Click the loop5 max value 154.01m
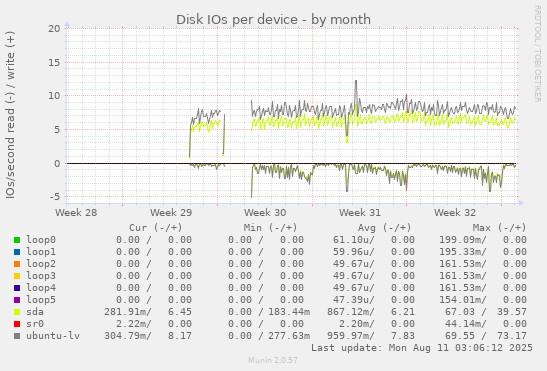The width and height of the screenshot is (547, 371). click(463, 299)
